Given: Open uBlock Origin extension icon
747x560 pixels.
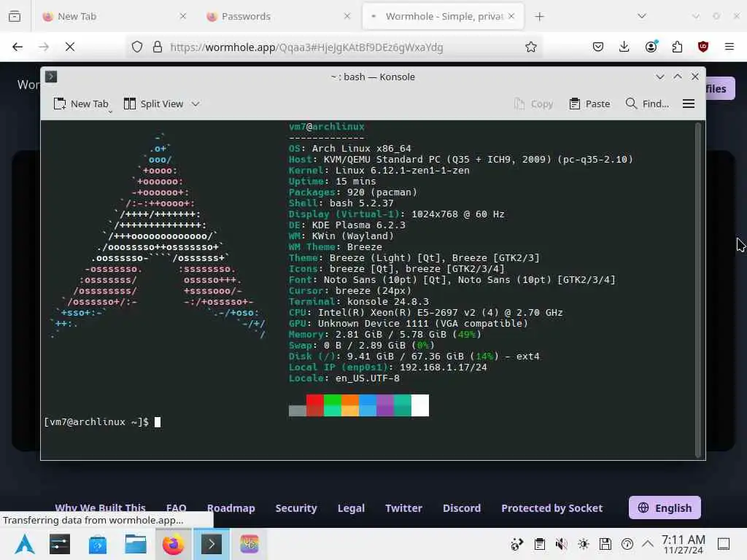Looking at the screenshot, I should coord(703,47).
